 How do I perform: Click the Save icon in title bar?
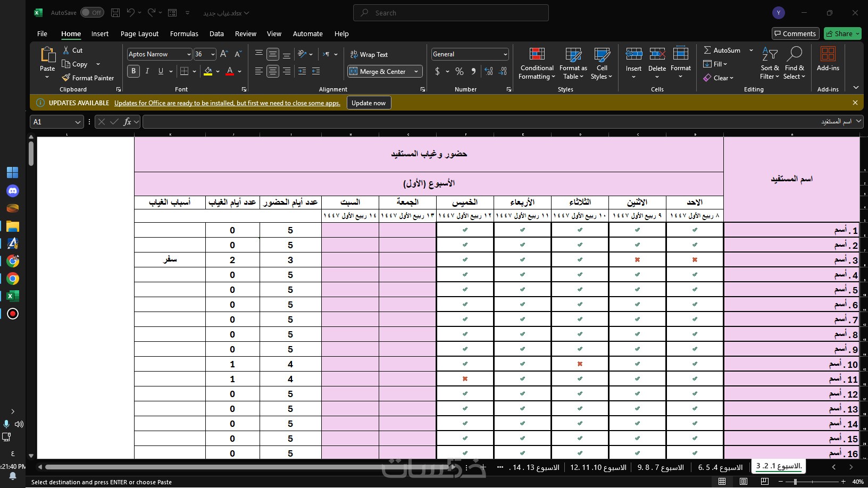115,13
